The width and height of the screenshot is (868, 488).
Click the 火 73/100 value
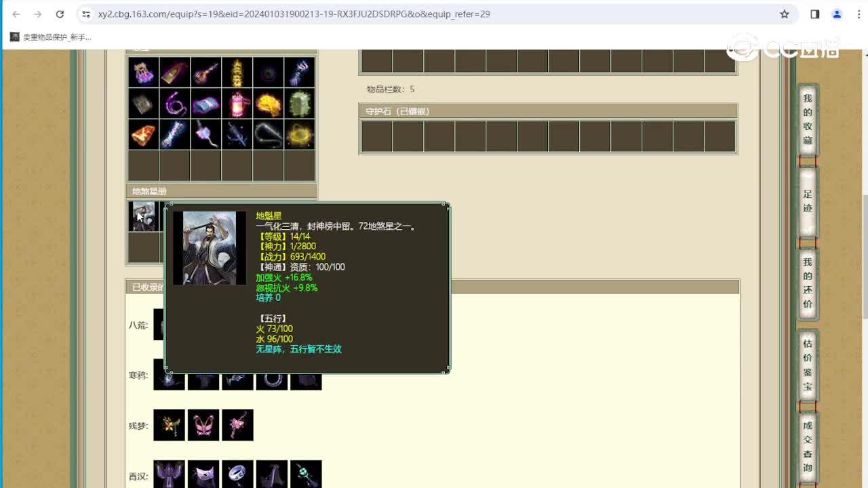pos(275,329)
